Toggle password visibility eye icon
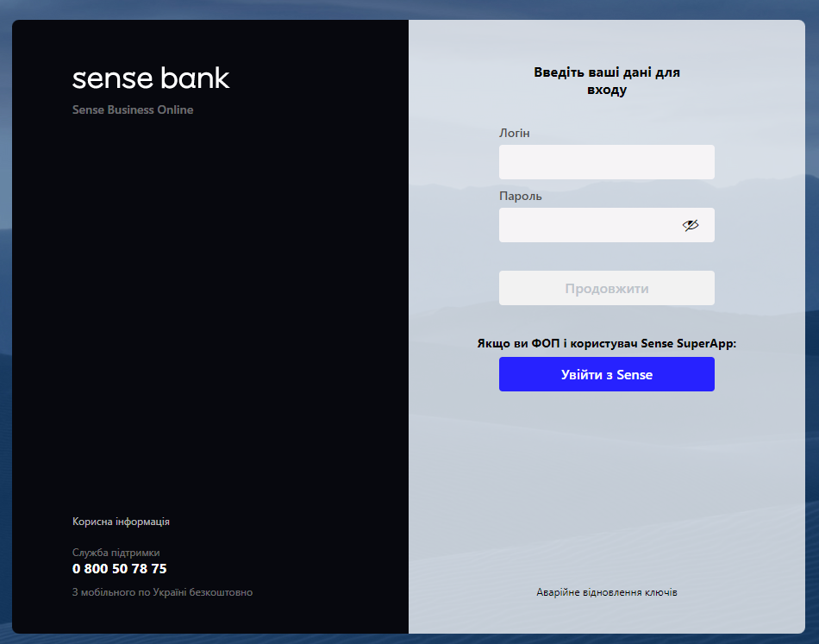 [690, 225]
